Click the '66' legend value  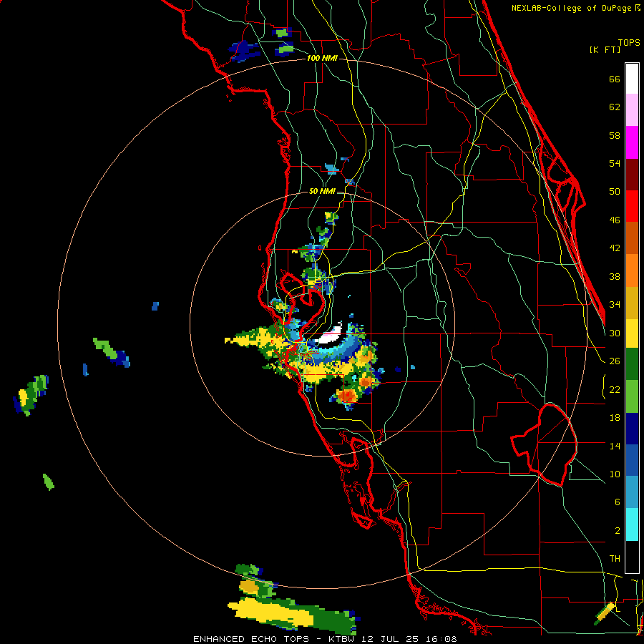[x=615, y=79]
